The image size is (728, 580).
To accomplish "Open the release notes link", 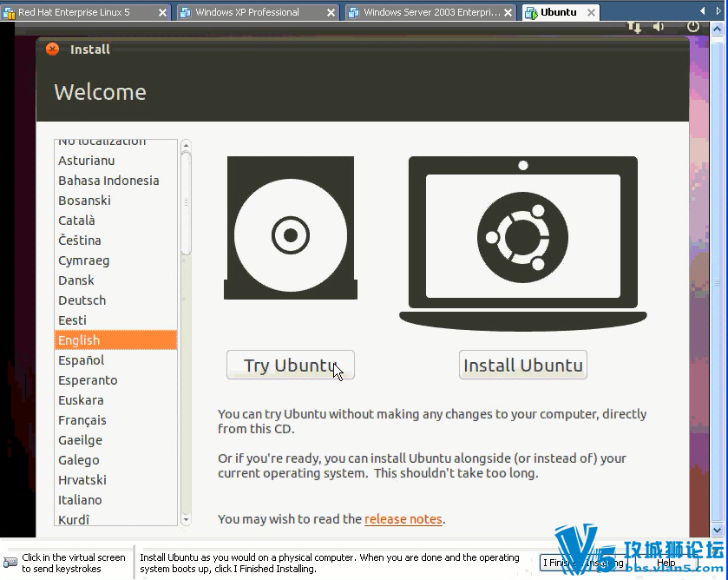I will pyautogui.click(x=403, y=518).
